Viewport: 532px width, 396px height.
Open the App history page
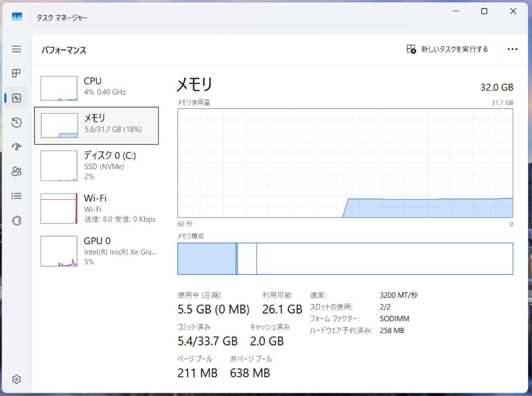16,122
